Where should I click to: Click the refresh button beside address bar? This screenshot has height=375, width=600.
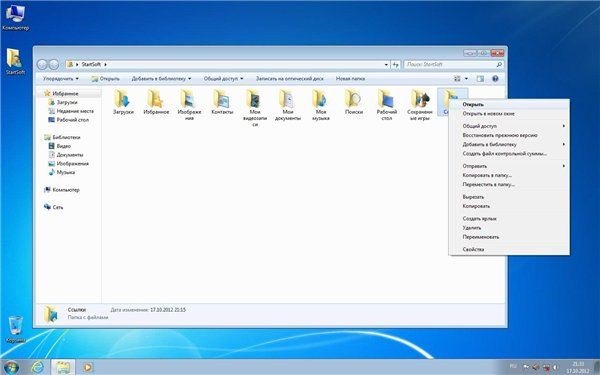tap(396, 65)
